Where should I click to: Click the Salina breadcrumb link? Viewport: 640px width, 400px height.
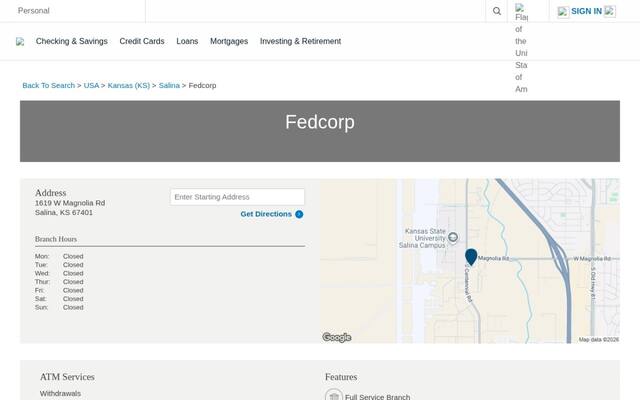(x=169, y=85)
